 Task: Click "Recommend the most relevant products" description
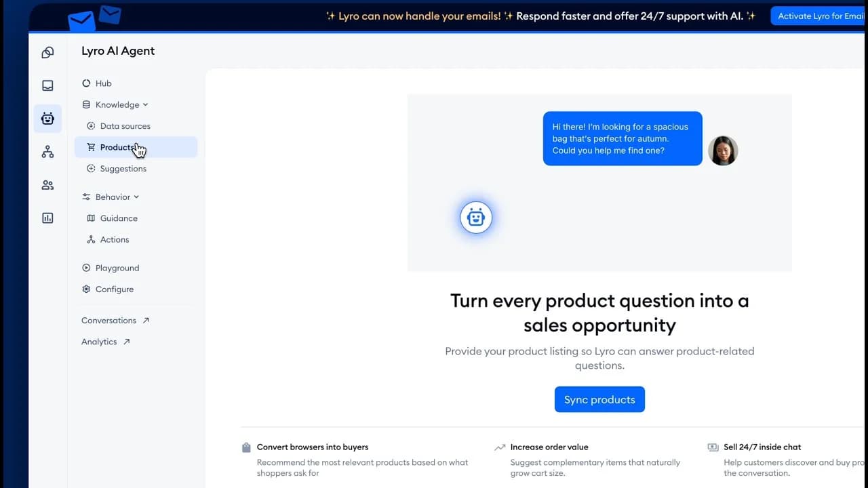click(x=363, y=468)
